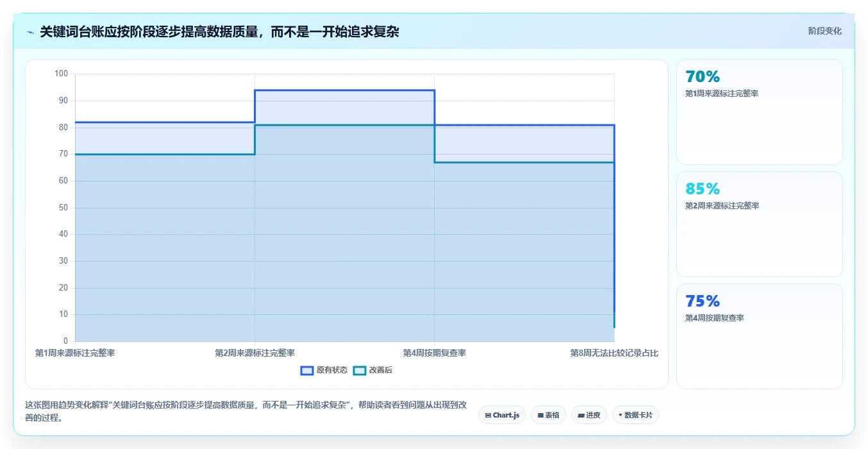Image resolution: width=868 pixels, height=449 pixels.
Task: Click the 原有状态 legend label
Action: click(x=332, y=370)
